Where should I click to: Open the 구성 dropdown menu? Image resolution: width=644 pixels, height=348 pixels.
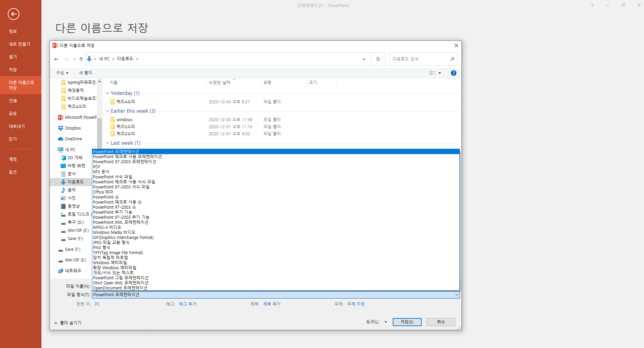62,73
